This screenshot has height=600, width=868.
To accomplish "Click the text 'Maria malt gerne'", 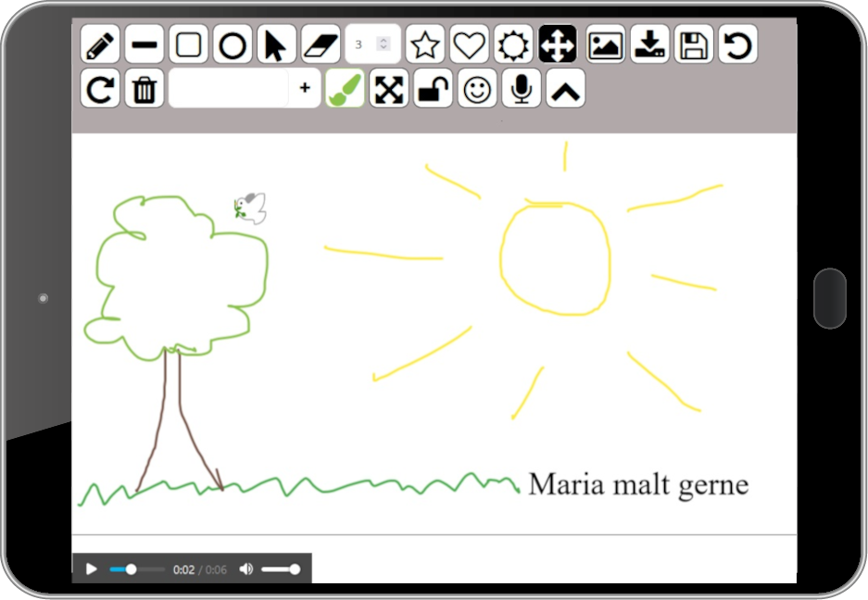I will [638, 485].
